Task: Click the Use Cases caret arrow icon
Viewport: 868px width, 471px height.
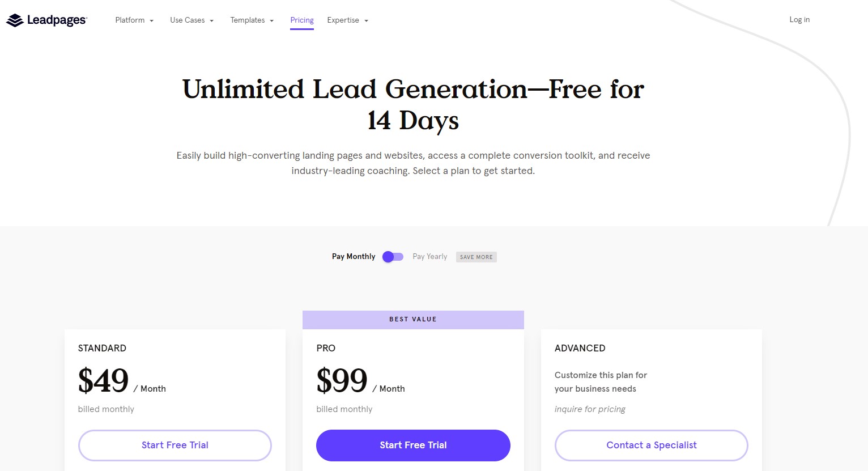Action: coord(211,21)
